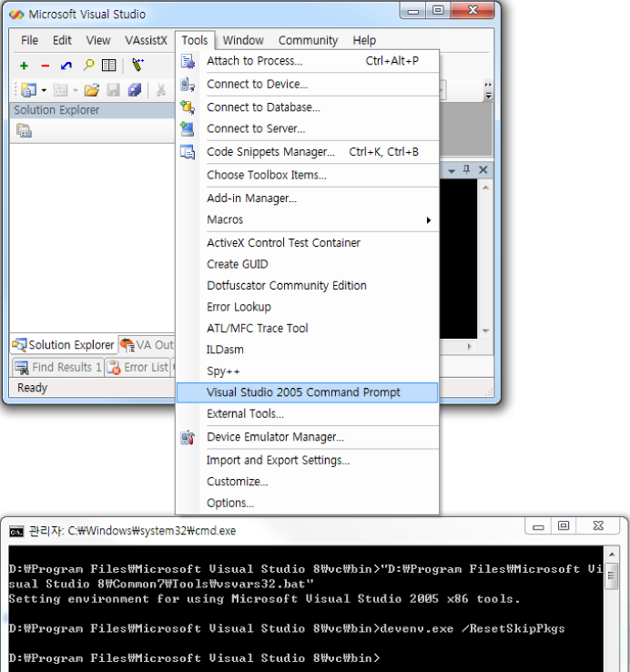Select Customize menu item
This screenshot has width=630, height=672.
pos(308,482)
